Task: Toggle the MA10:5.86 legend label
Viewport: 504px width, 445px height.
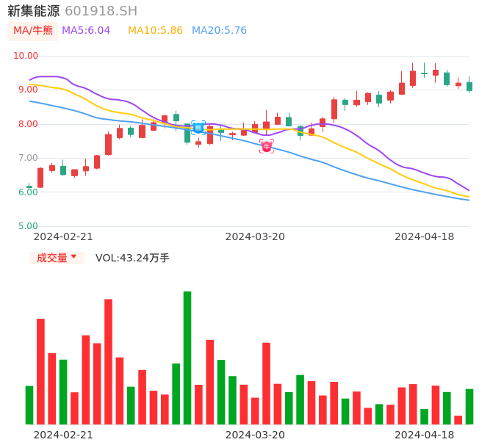Action: click(x=155, y=31)
